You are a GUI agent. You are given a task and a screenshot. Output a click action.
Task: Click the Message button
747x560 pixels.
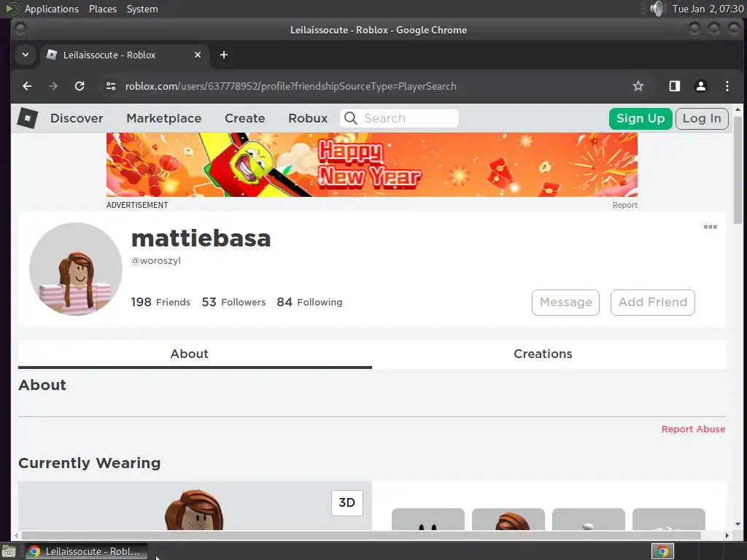coord(565,303)
